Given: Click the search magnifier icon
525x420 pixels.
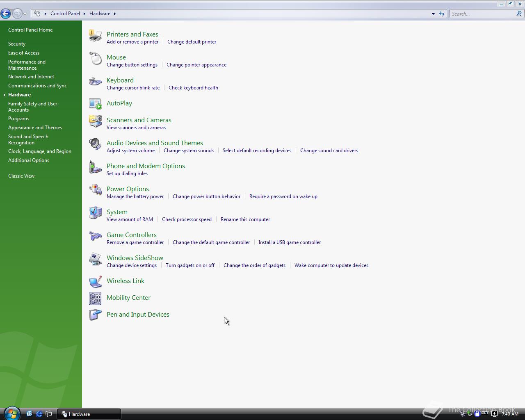Looking at the screenshot, I should coord(519,14).
